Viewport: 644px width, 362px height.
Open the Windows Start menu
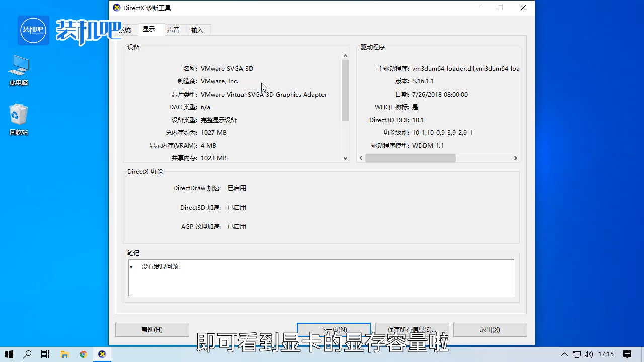click(x=10, y=354)
